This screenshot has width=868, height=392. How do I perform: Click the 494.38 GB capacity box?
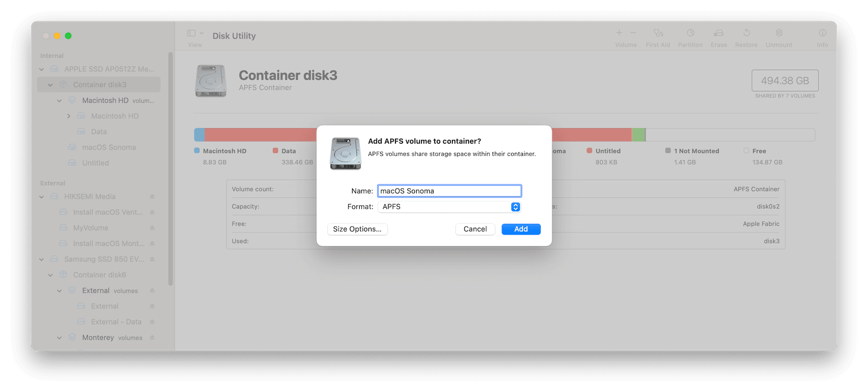[x=785, y=81]
